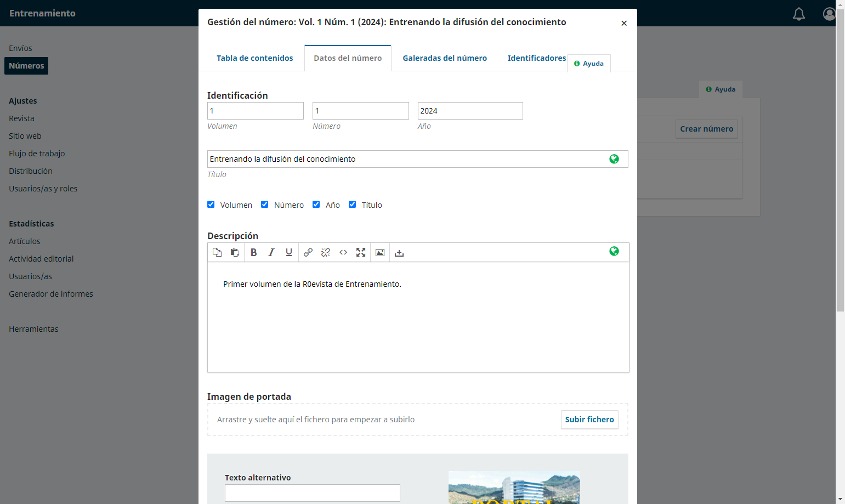Toggle fullscreen mode for description editor

coord(361,252)
